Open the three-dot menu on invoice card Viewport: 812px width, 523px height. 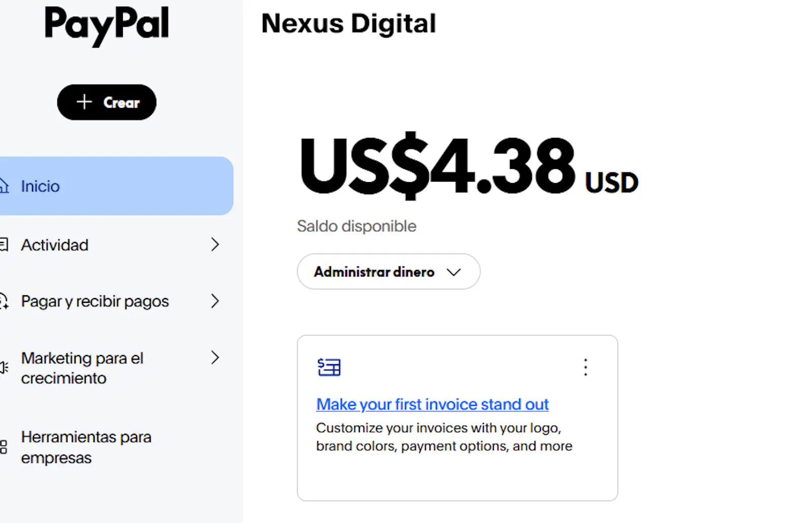point(586,367)
